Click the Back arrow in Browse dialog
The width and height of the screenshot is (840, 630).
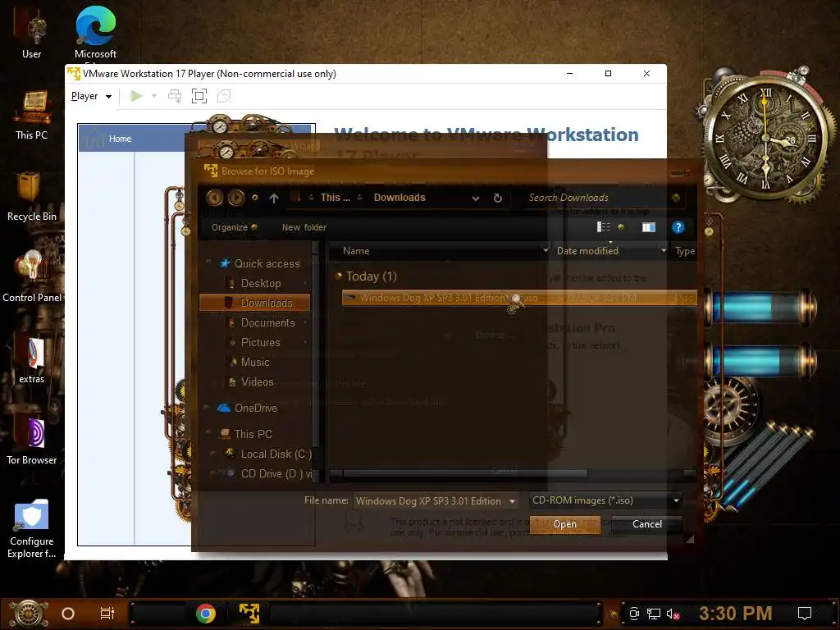(215, 198)
